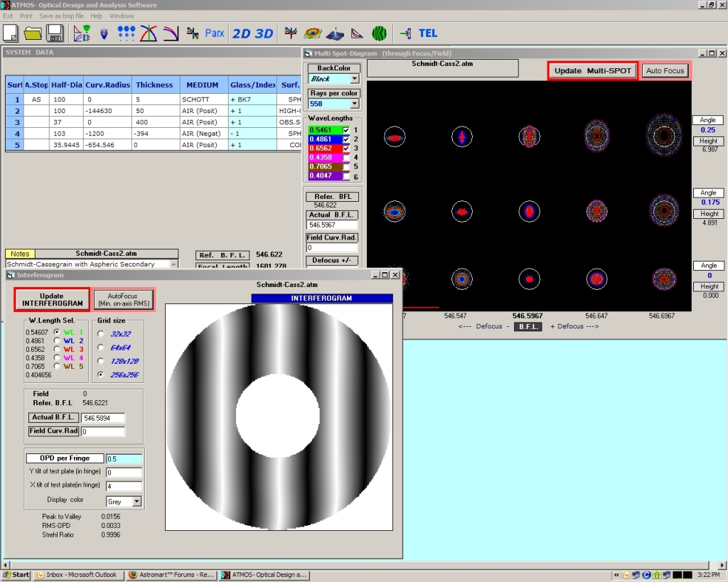Click the triangle diagram toolbar icon

pyautogui.click(x=357, y=33)
